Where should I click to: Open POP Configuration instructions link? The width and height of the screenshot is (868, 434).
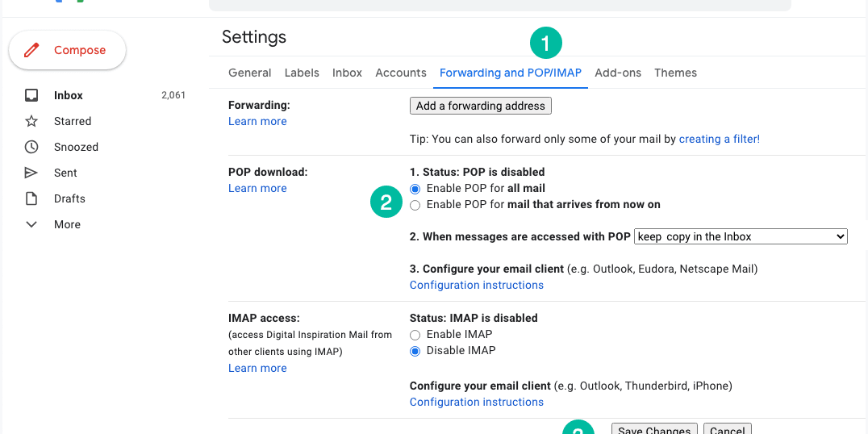point(477,285)
